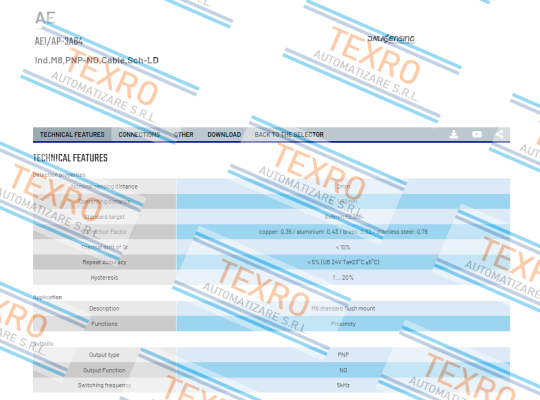The height and width of the screenshot is (400, 540).
Task: Click the download icon in the tab bar
Action: 454,134
